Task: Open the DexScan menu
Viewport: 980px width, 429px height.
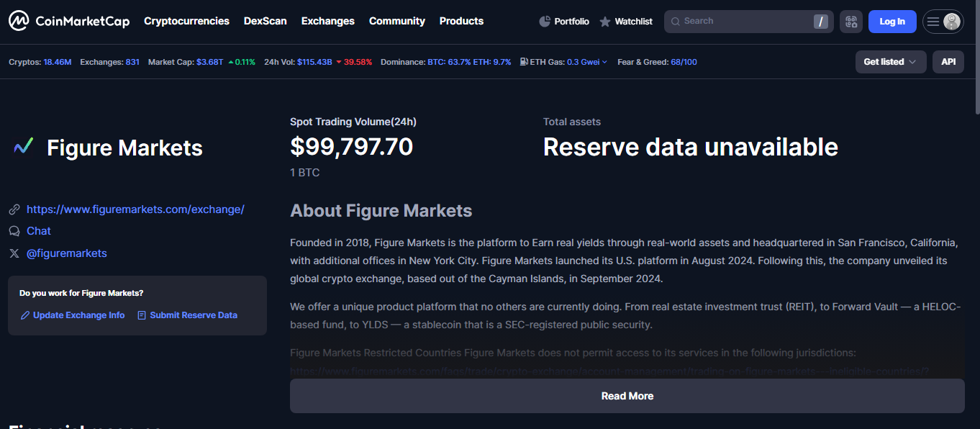Action: 266,21
